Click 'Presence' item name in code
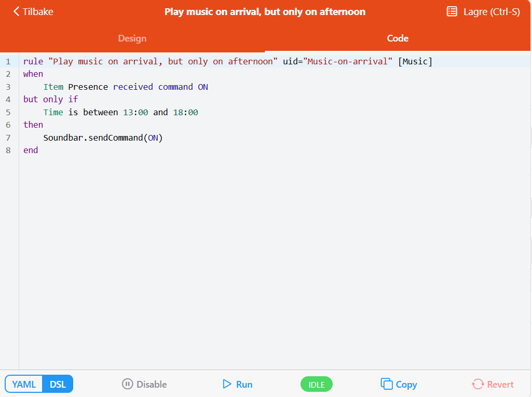 click(88, 87)
